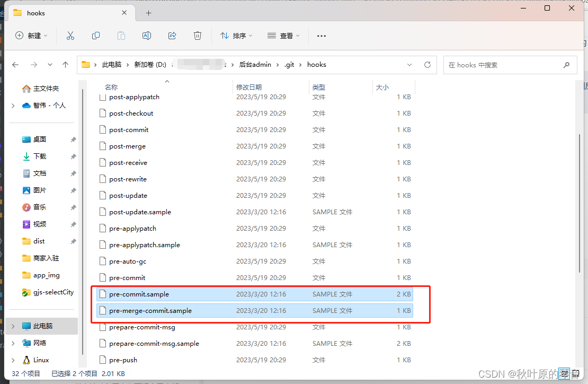The width and height of the screenshot is (588, 384).
Task: Open the 新建 new item menu
Action: pyautogui.click(x=31, y=36)
